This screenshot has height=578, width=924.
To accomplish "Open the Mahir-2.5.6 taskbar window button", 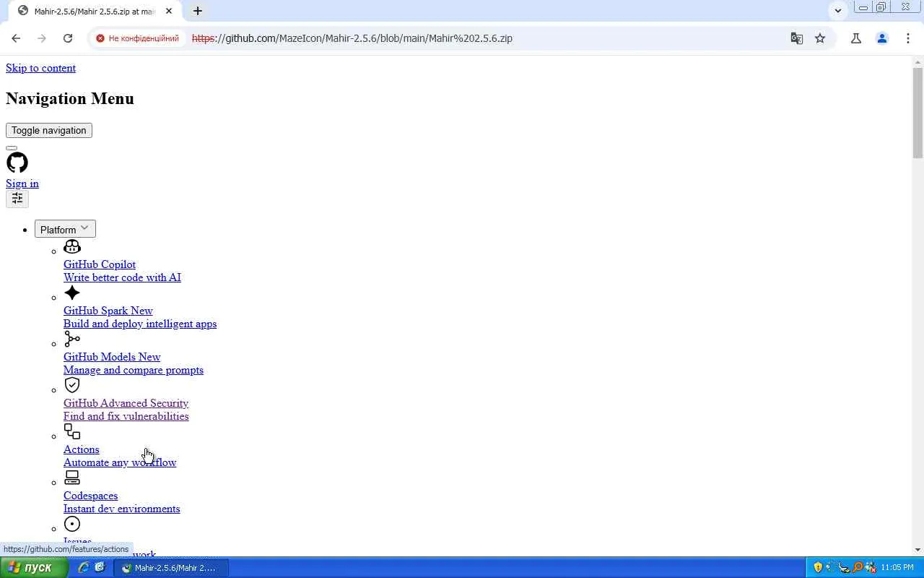I will 172,568.
